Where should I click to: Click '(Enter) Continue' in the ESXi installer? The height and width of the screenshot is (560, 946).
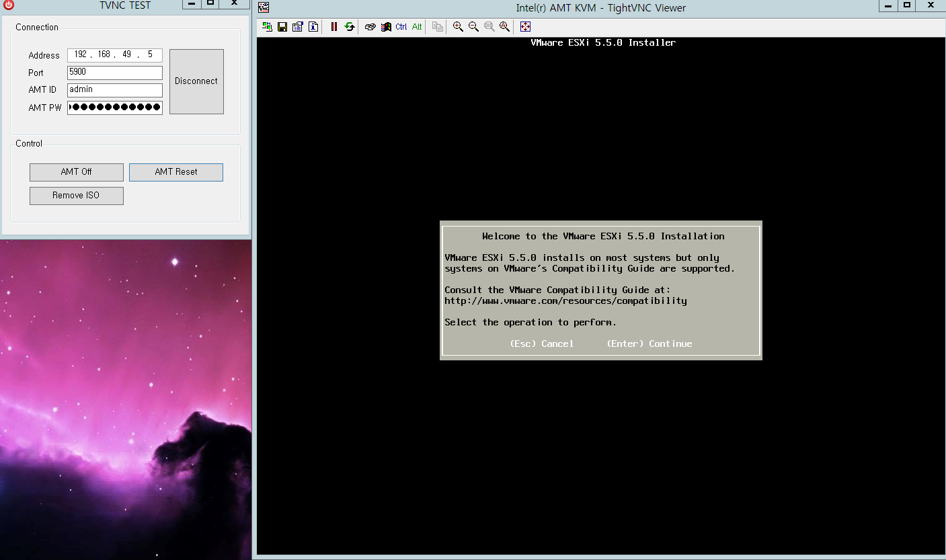(649, 344)
